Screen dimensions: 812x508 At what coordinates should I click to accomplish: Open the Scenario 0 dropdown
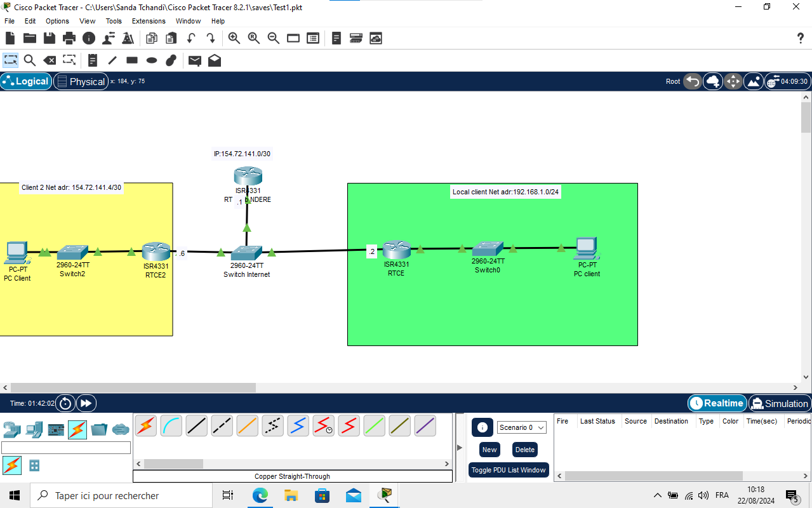522,427
